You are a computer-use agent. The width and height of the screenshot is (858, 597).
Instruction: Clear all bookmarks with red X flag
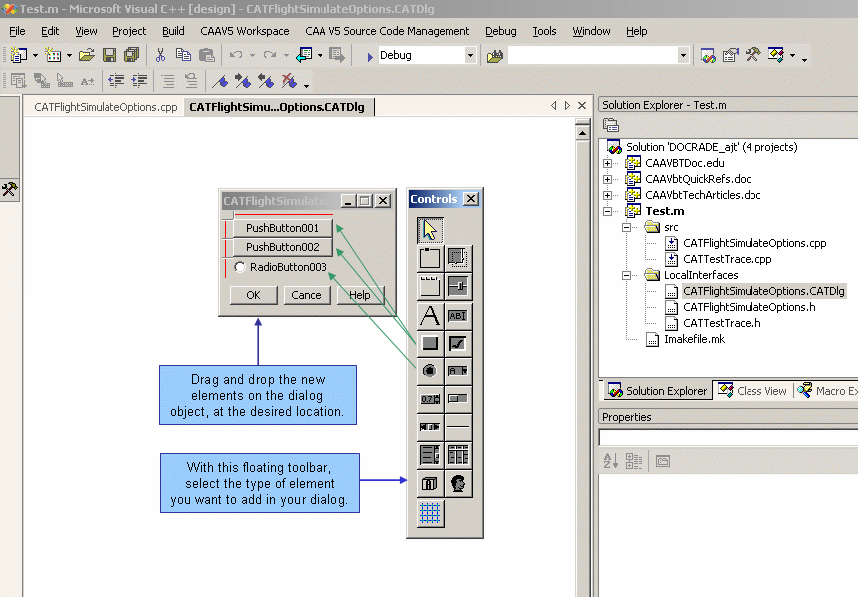tap(289, 82)
